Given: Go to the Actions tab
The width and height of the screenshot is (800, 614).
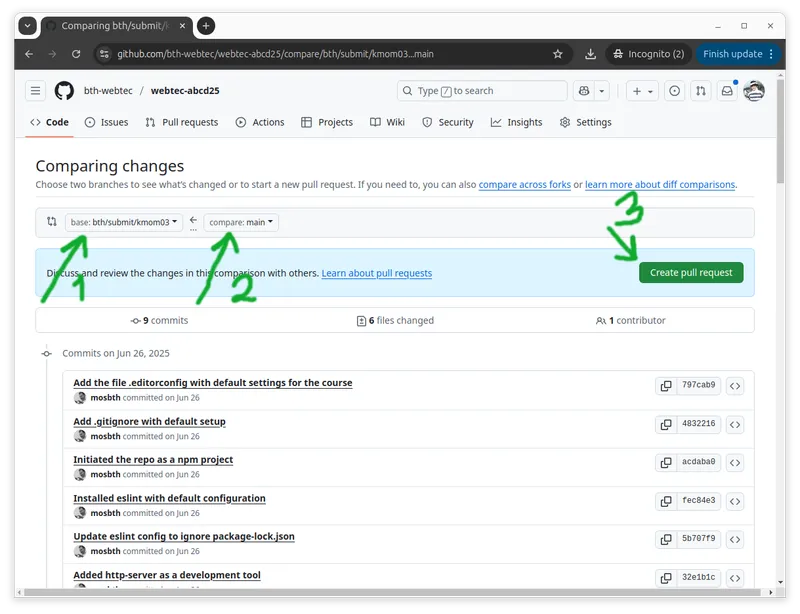Looking at the screenshot, I should 260,122.
